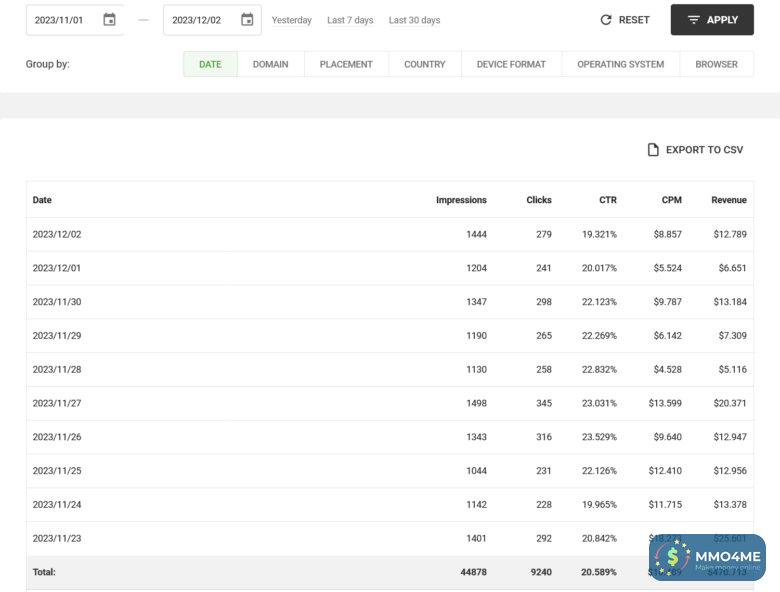Viewport: 780px width, 592px height.
Task: Select the 2023/11/28 date row
Action: pyautogui.click(x=390, y=370)
